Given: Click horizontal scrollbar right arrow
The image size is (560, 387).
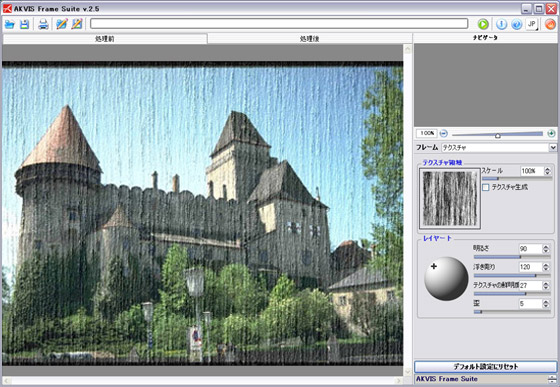Looking at the screenshot, I should [x=399, y=381].
